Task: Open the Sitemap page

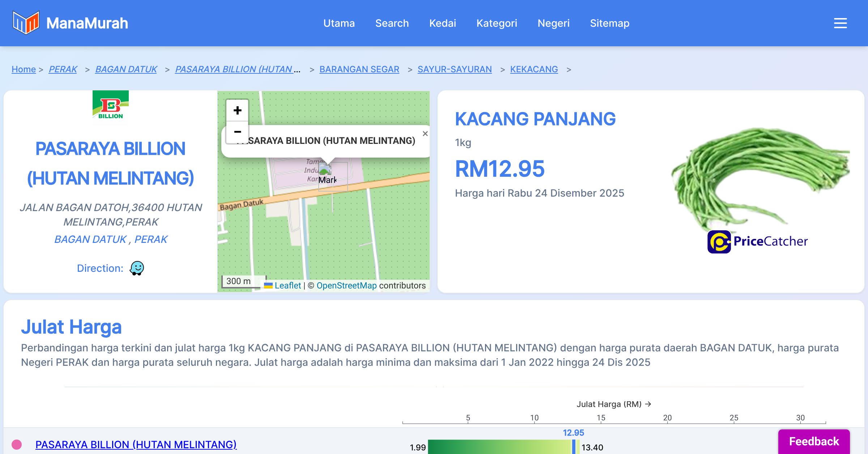Action: 609,23
